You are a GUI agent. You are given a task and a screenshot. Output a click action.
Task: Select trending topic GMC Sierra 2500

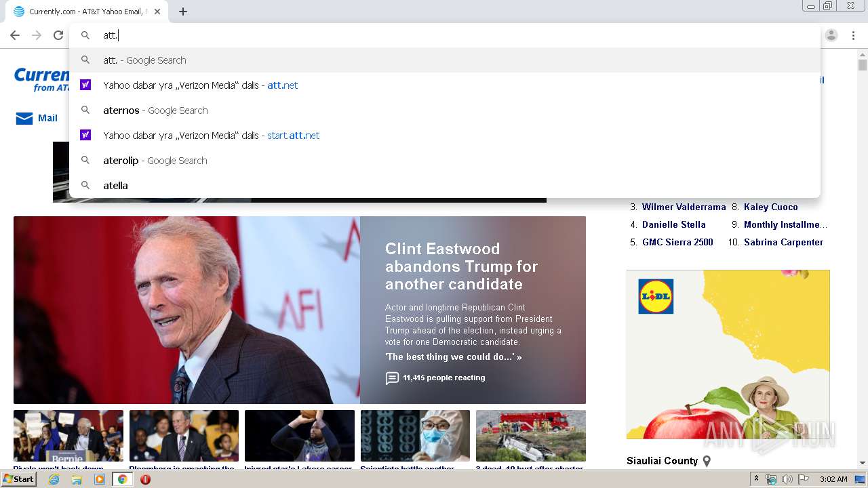click(677, 242)
